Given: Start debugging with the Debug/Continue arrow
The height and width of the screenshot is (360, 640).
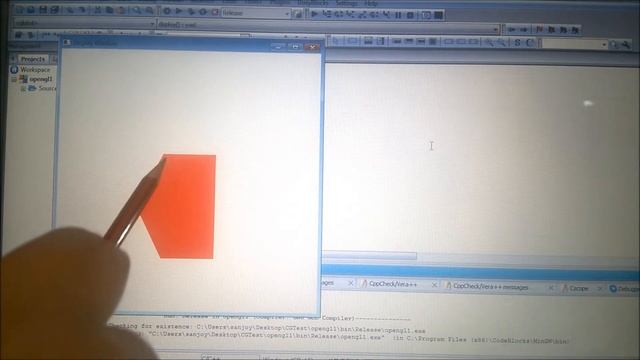Looking at the screenshot, I should (314, 14).
